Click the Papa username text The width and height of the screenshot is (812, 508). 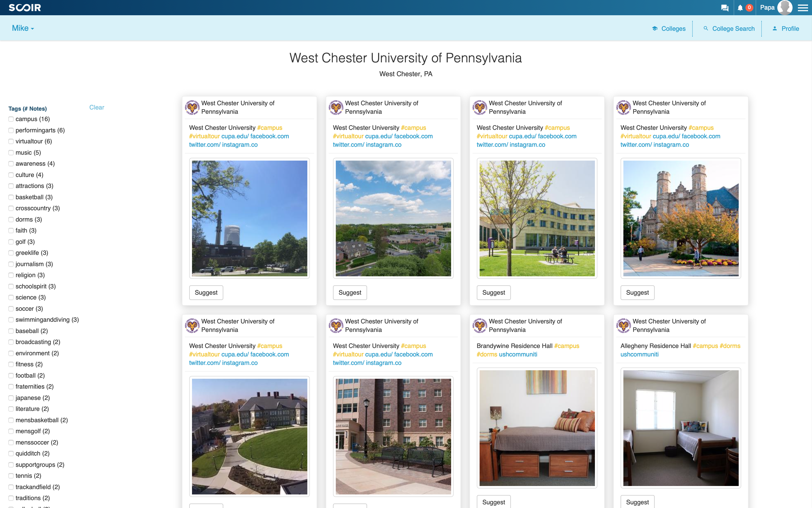(x=767, y=7)
